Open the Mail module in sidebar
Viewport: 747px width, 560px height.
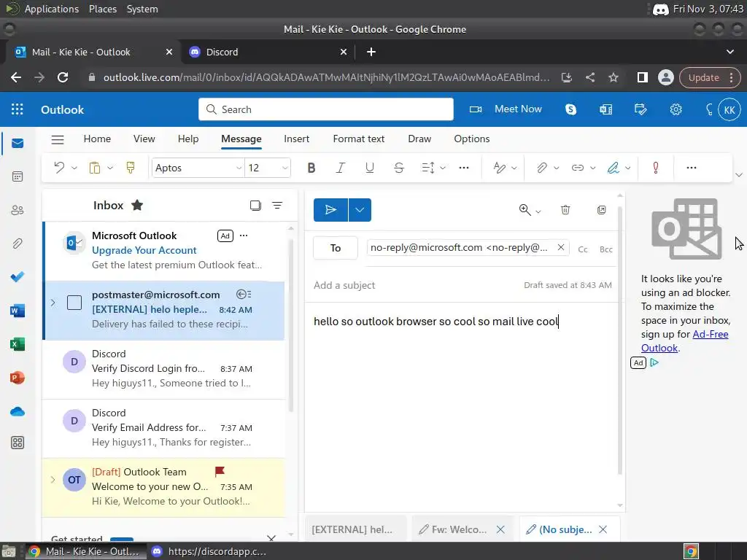point(18,144)
